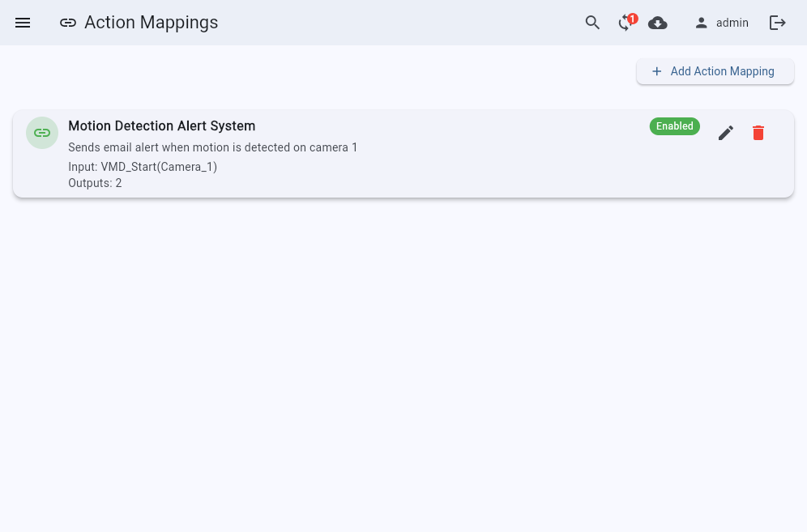Viewport: 807px width, 532px height.
Task: Click the green link avatar on the mapping card
Action: (x=42, y=133)
